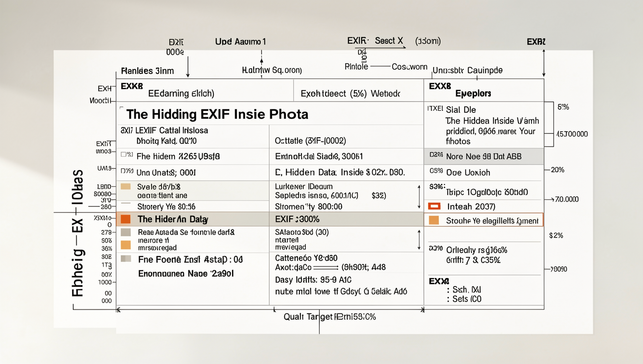The height and width of the screenshot is (364, 643).
Task: Click the "70.0000" value on the right edge
Action: (567, 199)
